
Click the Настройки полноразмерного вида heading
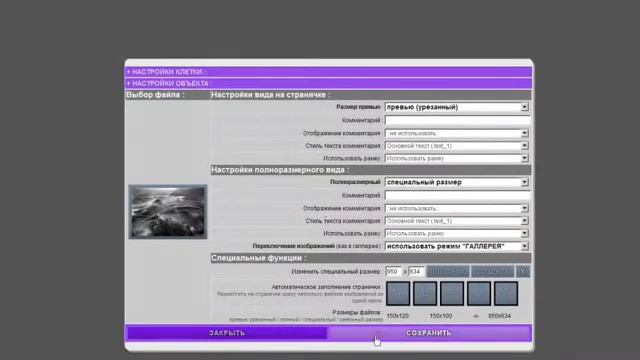pos(280,170)
